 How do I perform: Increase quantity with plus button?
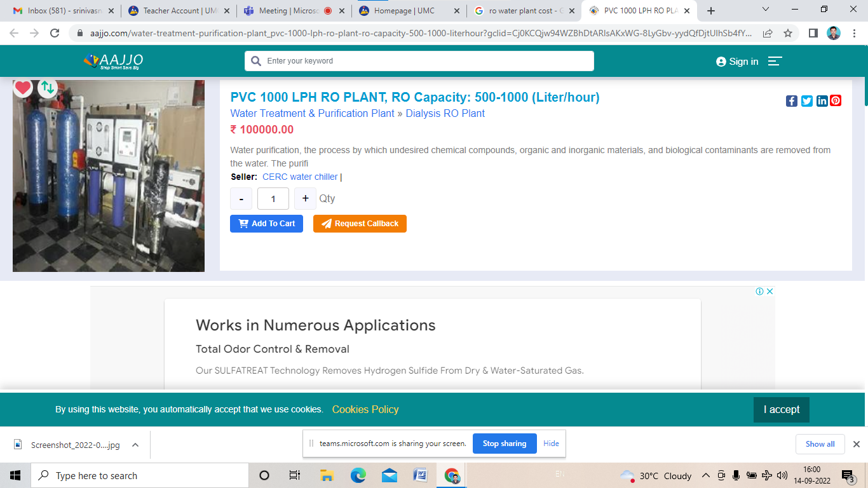[x=305, y=198]
